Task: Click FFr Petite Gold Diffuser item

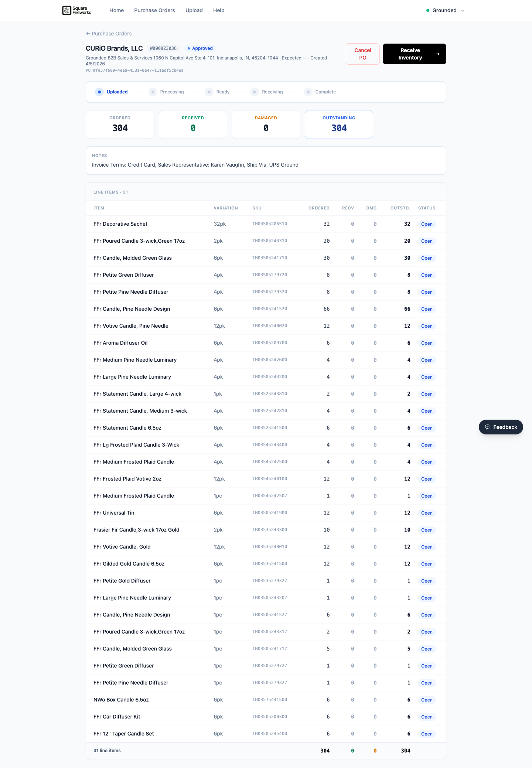Action: pos(122,581)
